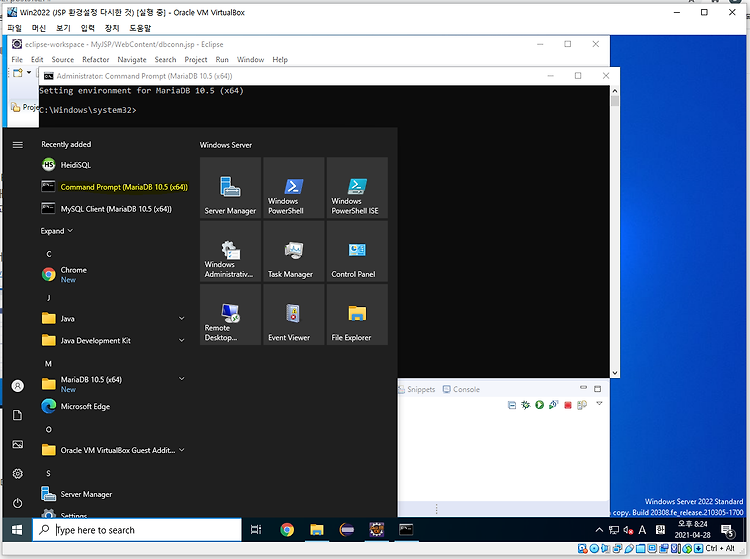Open Documents icon in the Start sidebar
The height and width of the screenshot is (559, 750).
pyautogui.click(x=18, y=415)
